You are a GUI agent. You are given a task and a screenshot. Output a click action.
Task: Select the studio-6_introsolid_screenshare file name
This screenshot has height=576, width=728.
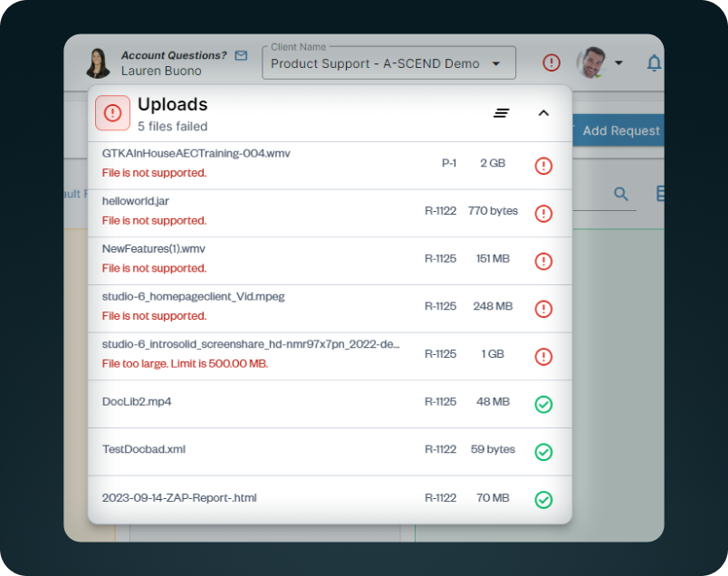[251, 344]
